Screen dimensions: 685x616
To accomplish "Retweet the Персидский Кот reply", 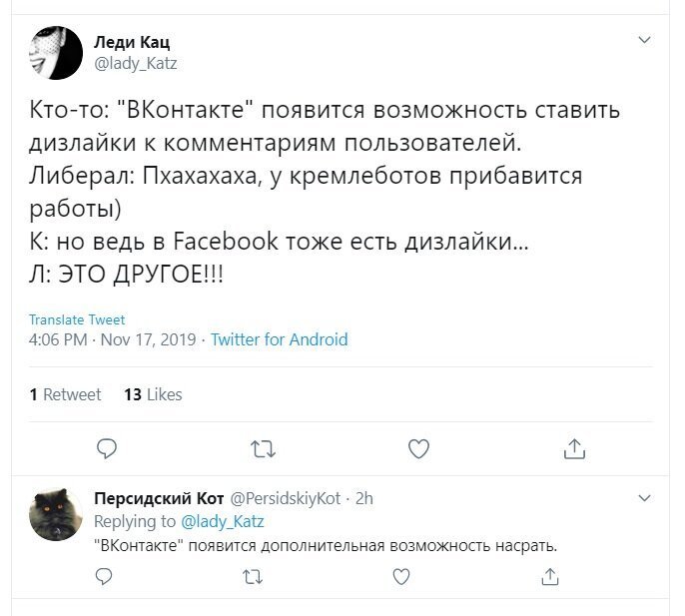I will click(253, 577).
